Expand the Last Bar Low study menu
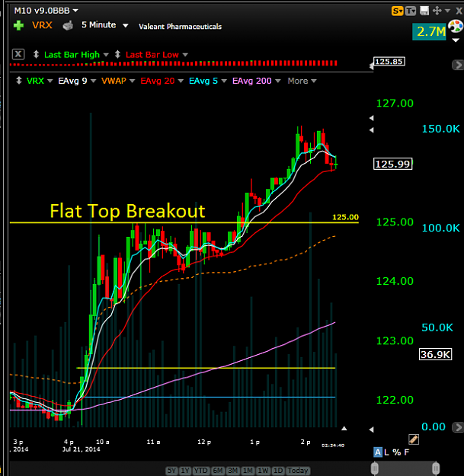This screenshot has height=476, width=464. click(x=185, y=55)
